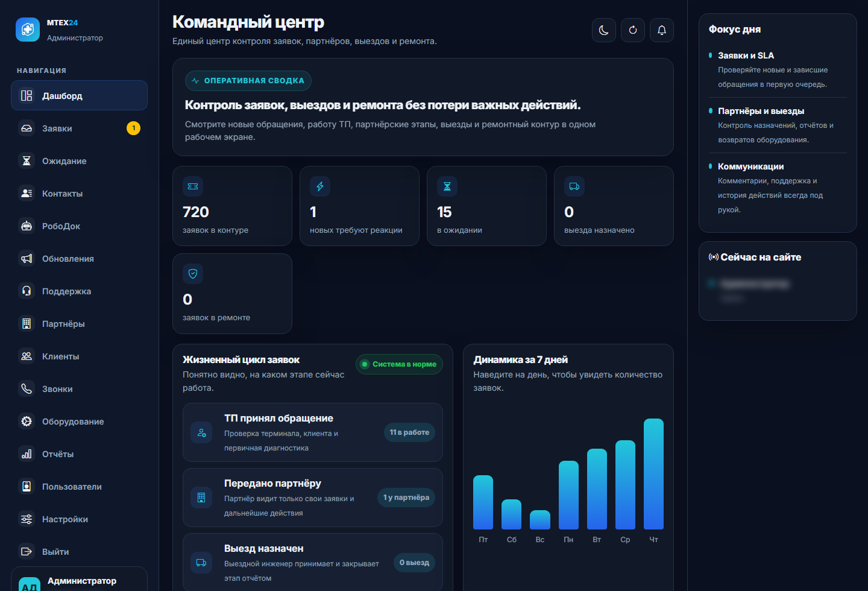
Task: Click the Дашборд sidebar icon
Action: pos(27,95)
